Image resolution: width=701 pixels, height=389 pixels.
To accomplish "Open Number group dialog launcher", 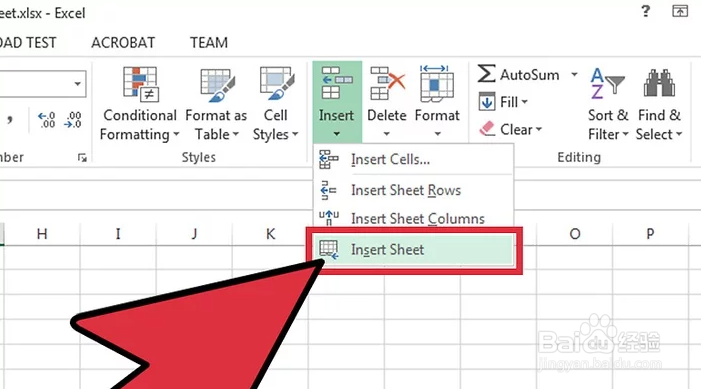I will click(82, 157).
